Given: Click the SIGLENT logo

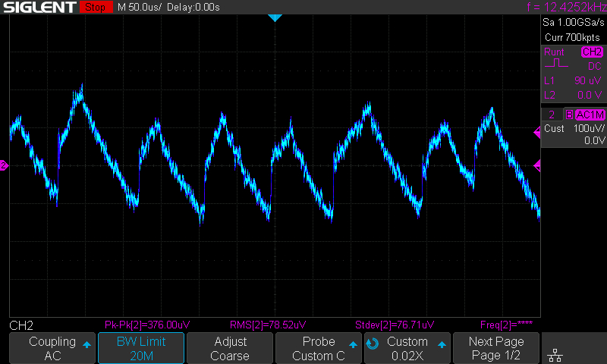Looking at the screenshot, I should [x=39, y=7].
